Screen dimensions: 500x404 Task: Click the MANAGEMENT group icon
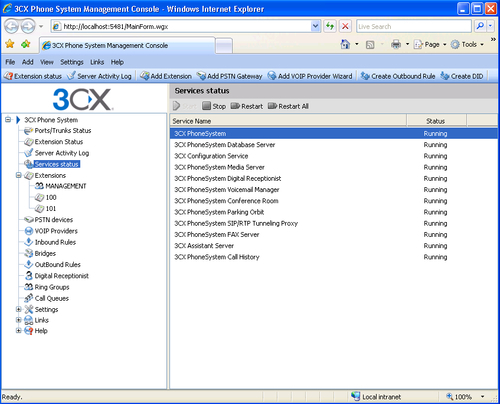[39, 186]
